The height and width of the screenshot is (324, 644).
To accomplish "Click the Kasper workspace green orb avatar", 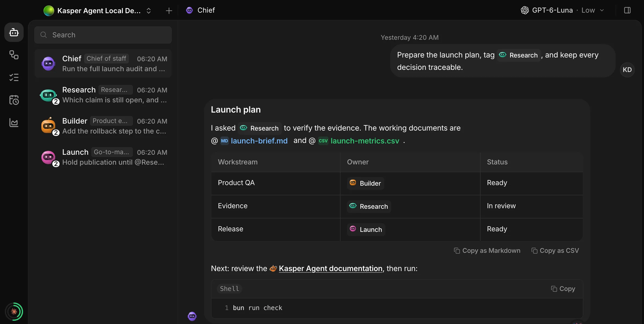I will coord(49,11).
